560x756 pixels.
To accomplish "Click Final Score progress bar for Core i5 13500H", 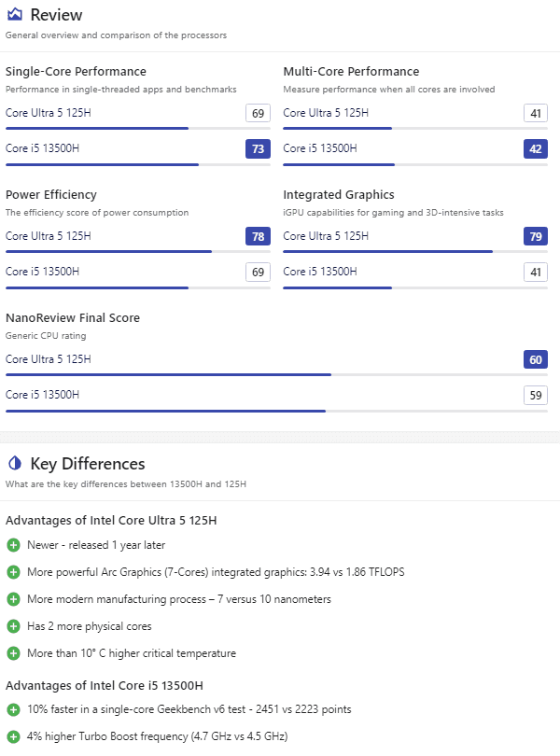I will [x=277, y=412].
